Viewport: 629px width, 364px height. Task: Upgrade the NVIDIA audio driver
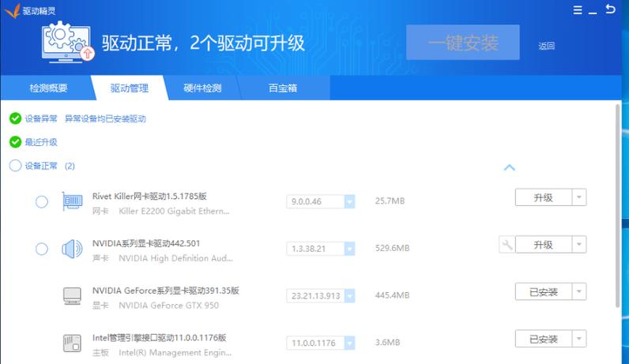tap(544, 245)
